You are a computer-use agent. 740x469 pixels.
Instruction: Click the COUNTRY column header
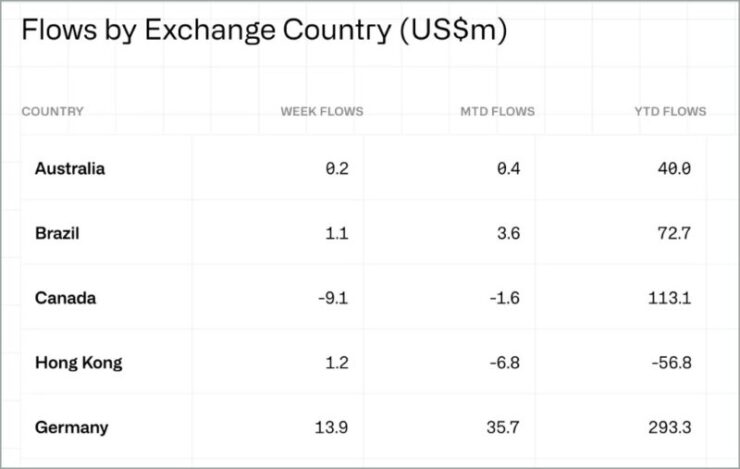tap(52, 111)
